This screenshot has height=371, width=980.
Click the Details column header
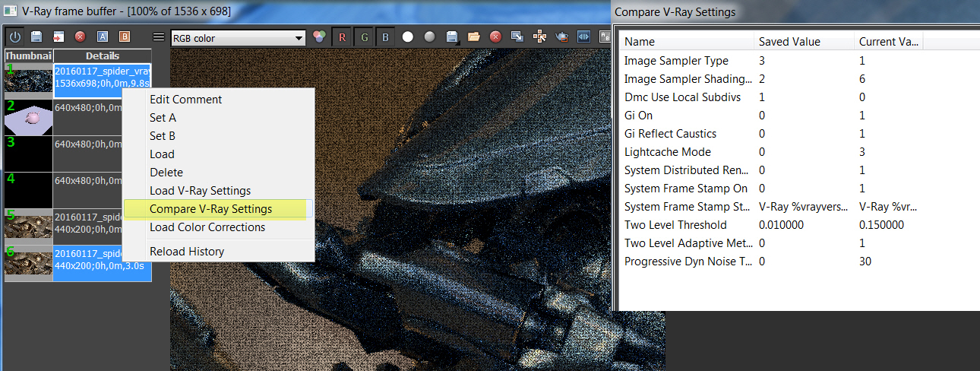[x=103, y=55]
